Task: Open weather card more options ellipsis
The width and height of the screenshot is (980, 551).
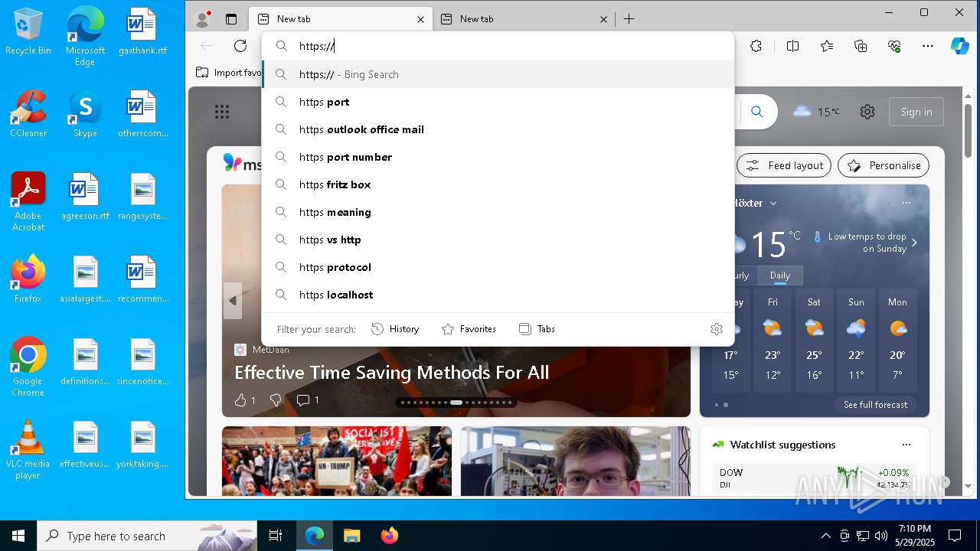Action: (x=906, y=203)
